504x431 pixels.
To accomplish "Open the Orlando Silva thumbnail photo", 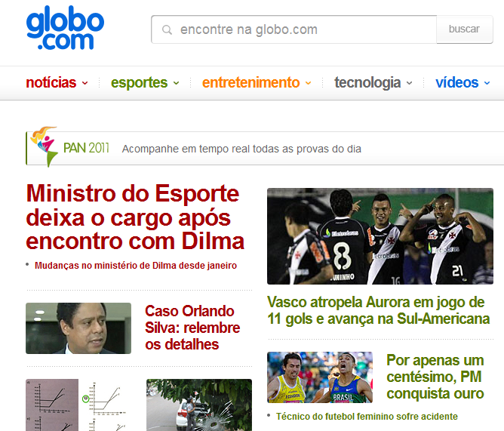I will [78, 328].
